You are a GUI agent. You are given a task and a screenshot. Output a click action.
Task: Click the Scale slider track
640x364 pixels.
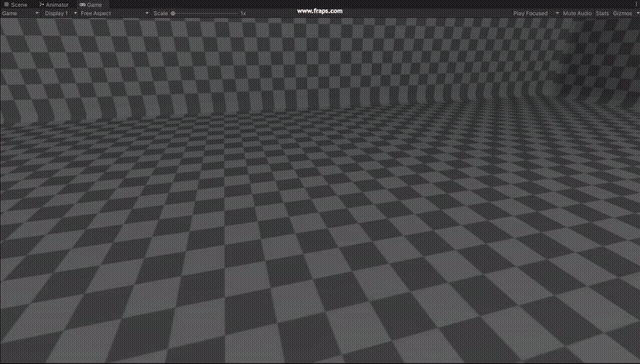205,13
